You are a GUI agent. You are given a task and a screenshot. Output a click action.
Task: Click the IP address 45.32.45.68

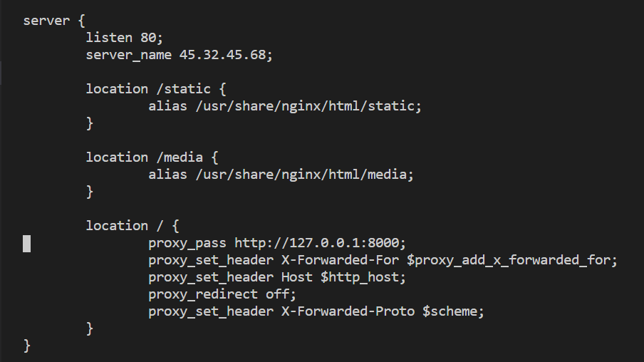[x=222, y=55]
